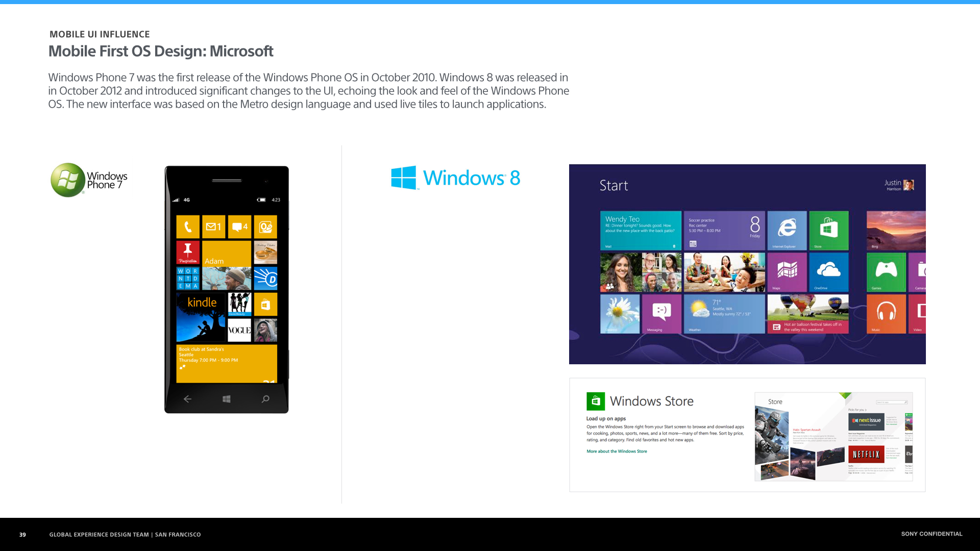This screenshot has width=980, height=551.
Task: Open the Desktop daisy tile
Action: 620,314
